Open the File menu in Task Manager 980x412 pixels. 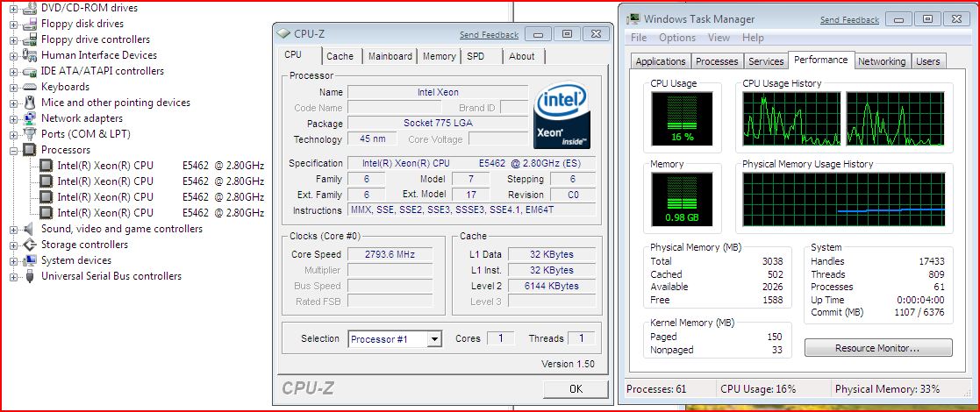tap(639, 38)
